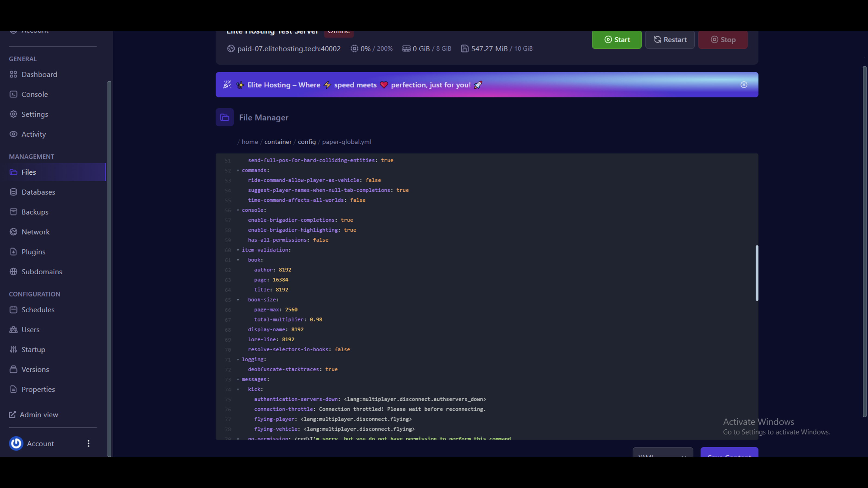Collapse the item-validation fold arrow

pos(238,250)
